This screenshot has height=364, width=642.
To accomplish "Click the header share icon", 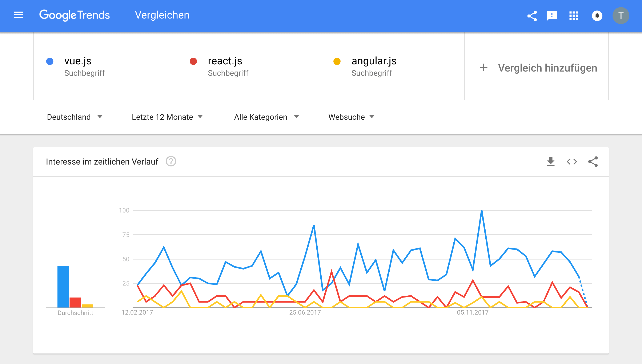I will [532, 16].
